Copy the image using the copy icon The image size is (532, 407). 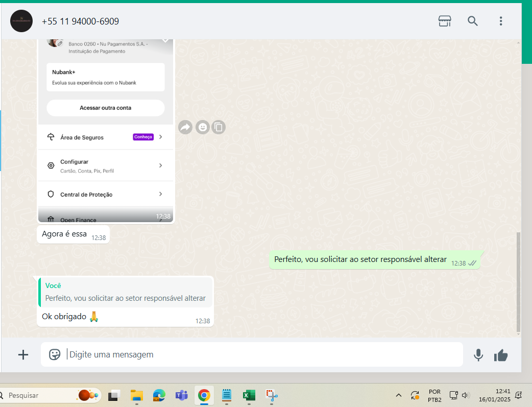pos(219,127)
